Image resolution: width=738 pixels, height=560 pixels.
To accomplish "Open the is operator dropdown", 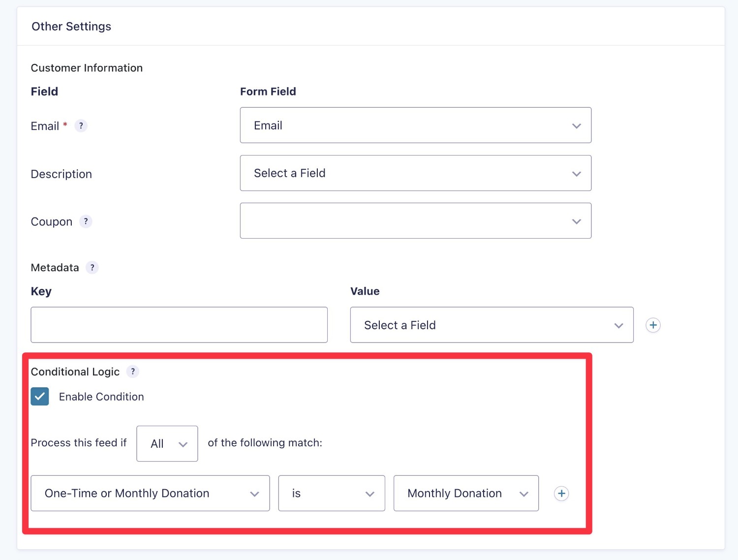I will click(x=331, y=493).
